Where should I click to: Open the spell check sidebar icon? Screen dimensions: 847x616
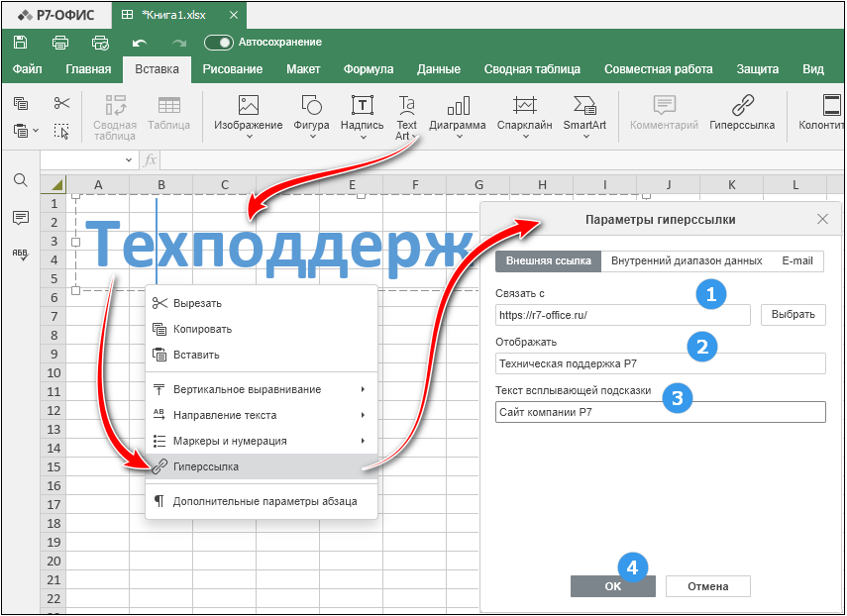click(x=21, y=255)
